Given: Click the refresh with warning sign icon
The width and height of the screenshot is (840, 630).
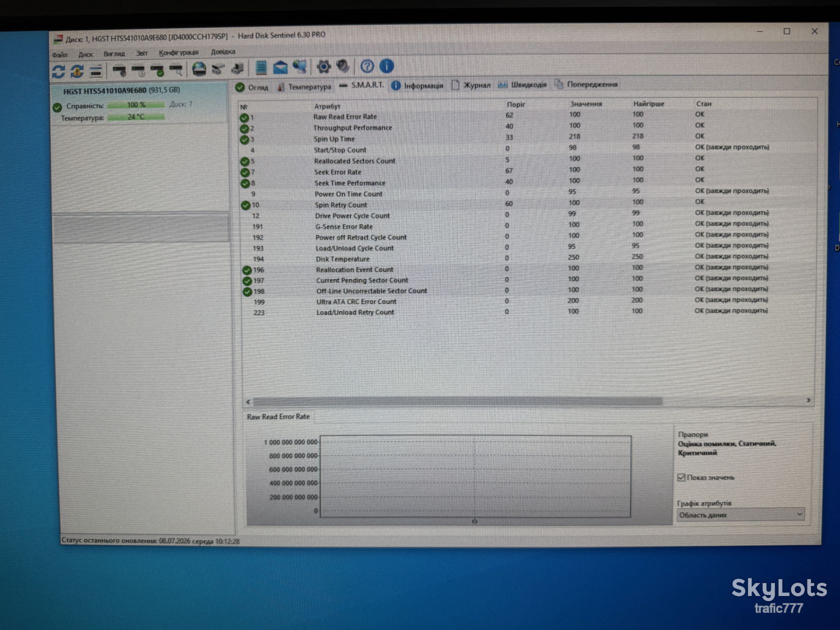Looking at the screenshot, I should click(x=77, y=71).
